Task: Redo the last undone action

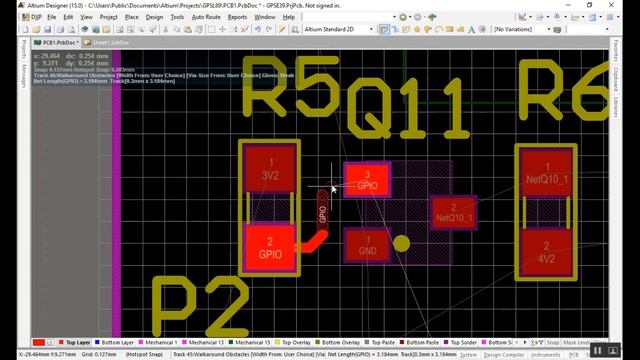Action: tap(269, 29)
